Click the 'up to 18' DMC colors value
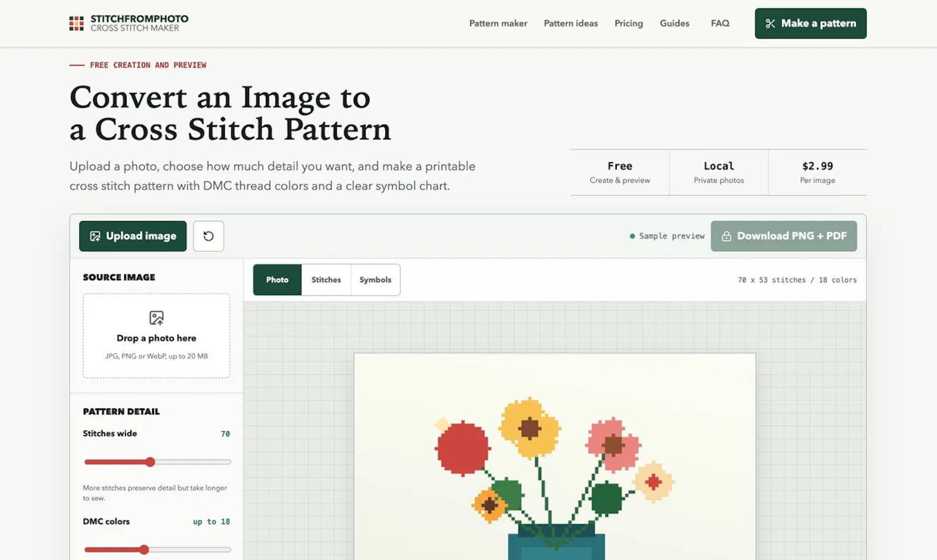The image size is (937, 560). pyautogui.click(x=211, y=521)
